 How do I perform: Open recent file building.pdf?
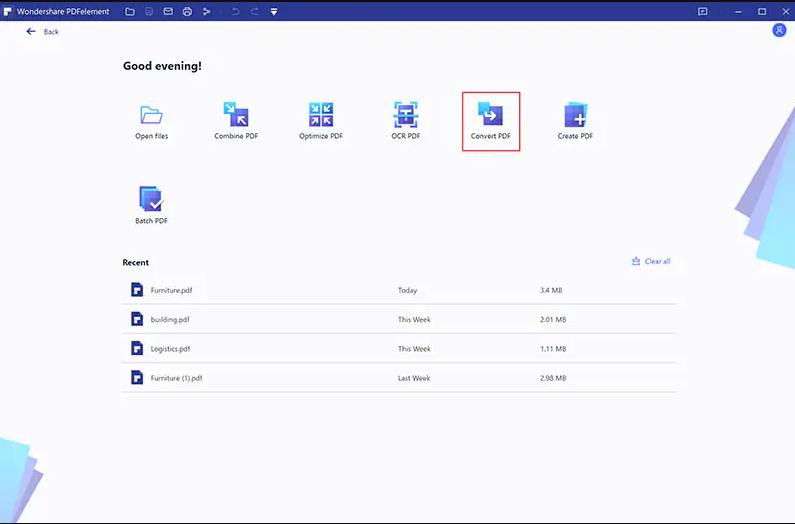(399, 319)
